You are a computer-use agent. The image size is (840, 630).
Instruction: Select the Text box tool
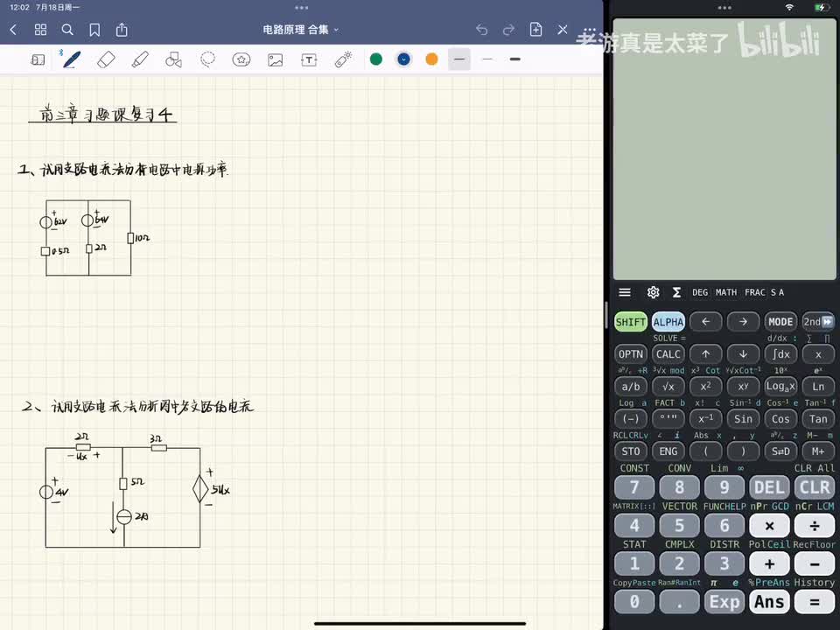309,59
